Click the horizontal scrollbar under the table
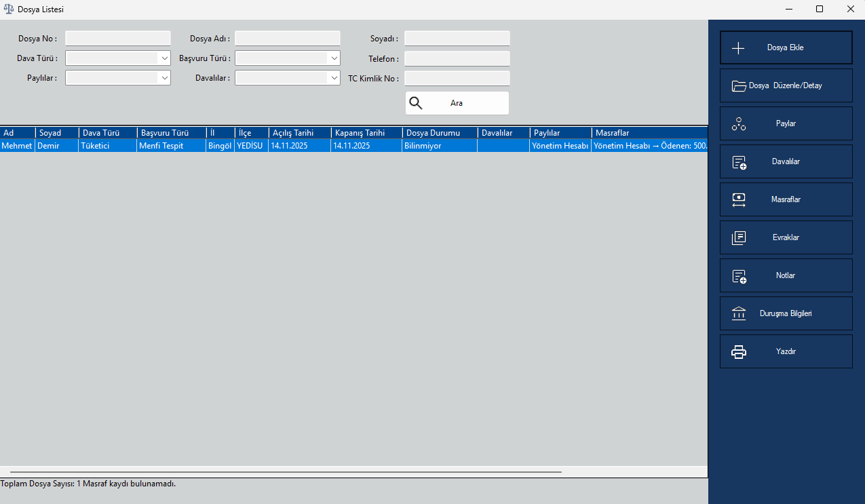Image resolution: width=865 pixels, height=504 pixels. (x=285, y=471)
